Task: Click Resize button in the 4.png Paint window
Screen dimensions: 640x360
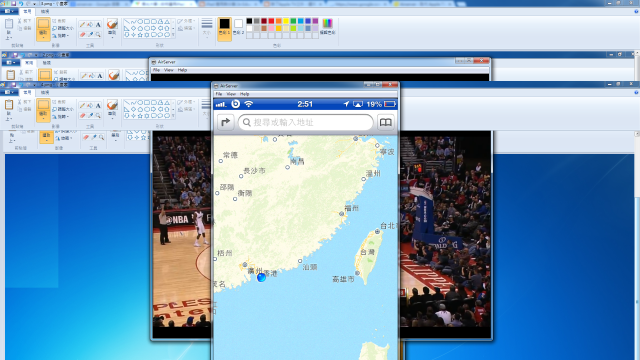Action: point(63,109)
